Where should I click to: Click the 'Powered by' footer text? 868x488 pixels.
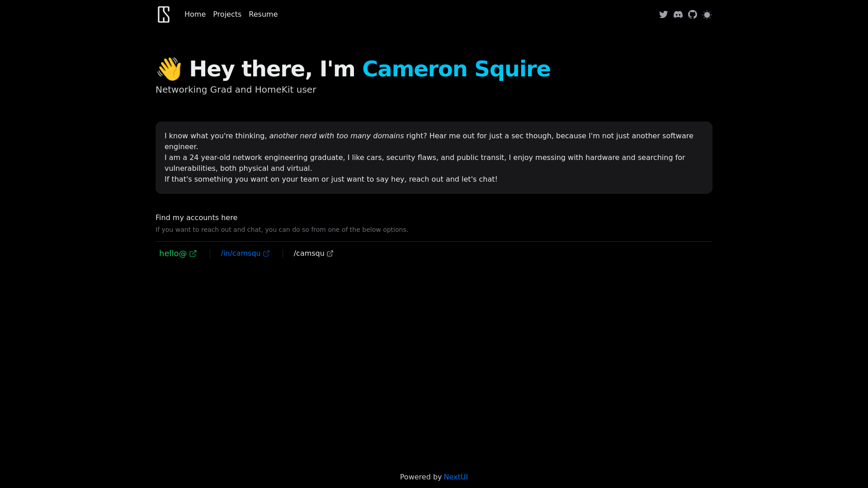(420, 477)
